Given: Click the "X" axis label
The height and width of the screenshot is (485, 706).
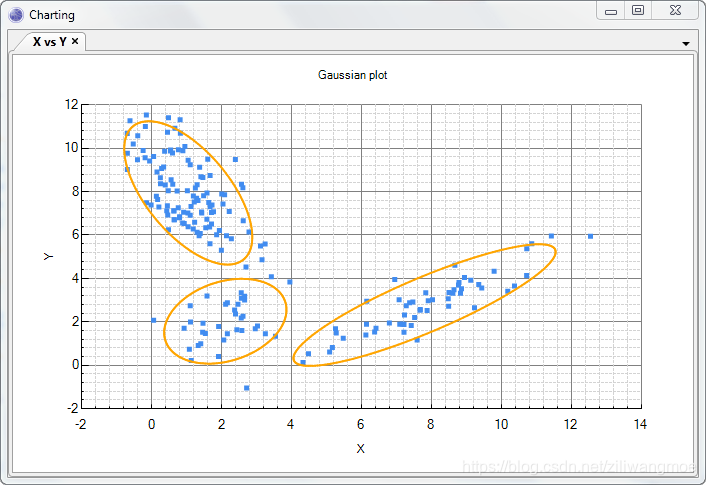Looking at the screenshot, I should coord(360,449).
